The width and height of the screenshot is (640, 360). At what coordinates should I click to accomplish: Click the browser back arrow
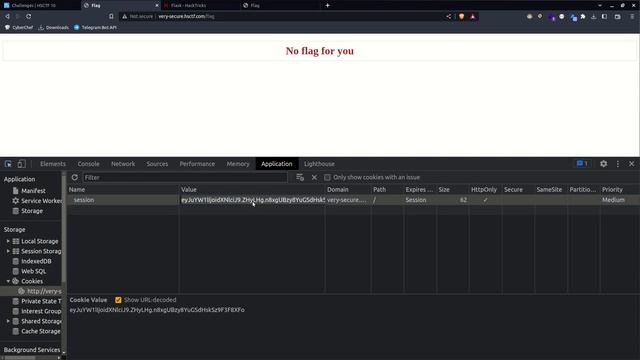(7, 16)
